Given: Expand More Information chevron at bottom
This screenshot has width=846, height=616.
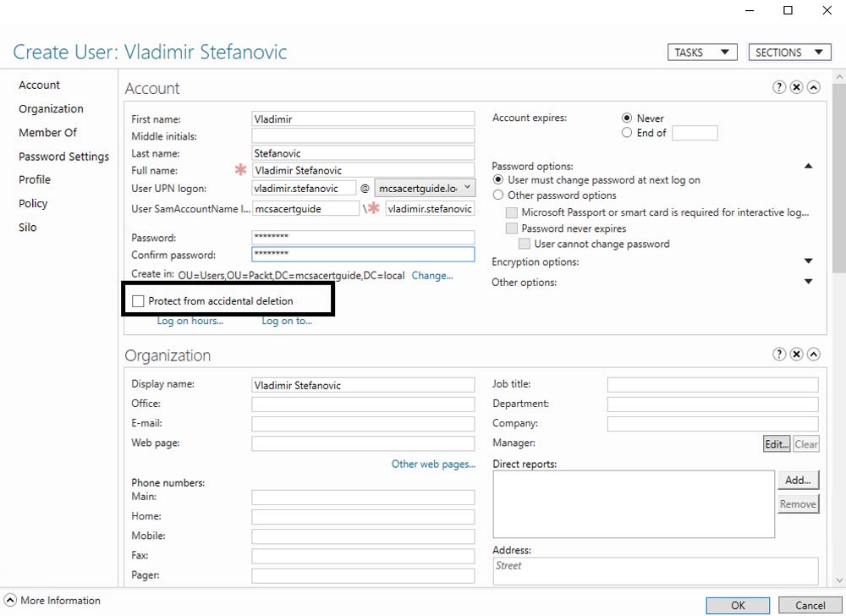Looking at the screenshot, I should [10, 601].
